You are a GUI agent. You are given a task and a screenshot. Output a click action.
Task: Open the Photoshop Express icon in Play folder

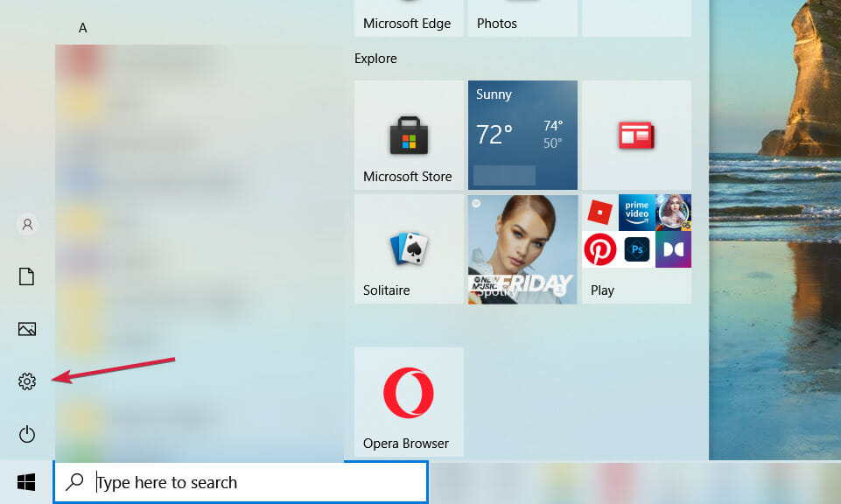tap(636, 249)
